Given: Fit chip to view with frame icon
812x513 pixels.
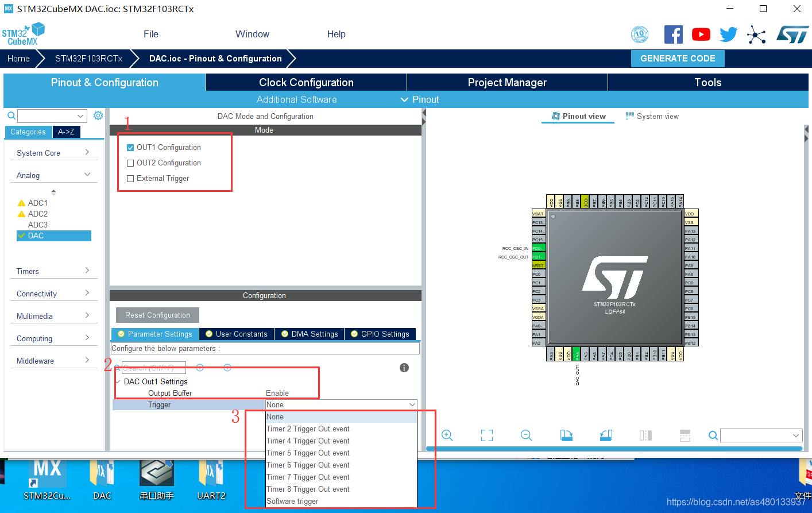Looking at the screenshot, I should click(487, 435).
